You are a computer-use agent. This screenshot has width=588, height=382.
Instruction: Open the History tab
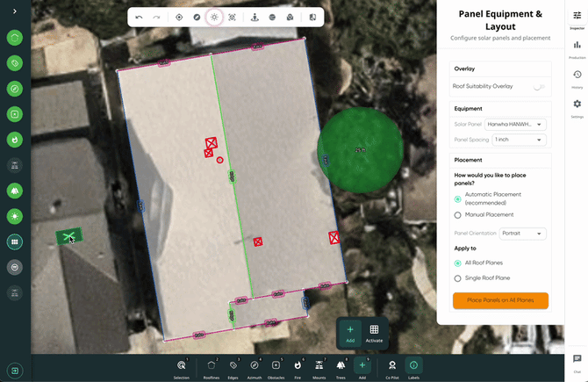[577, 77]
